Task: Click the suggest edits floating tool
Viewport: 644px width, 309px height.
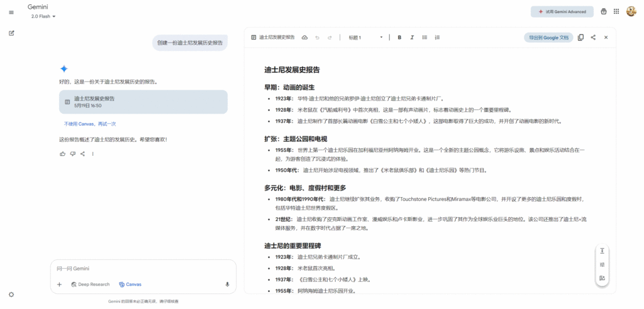Action: click(602, 278)
